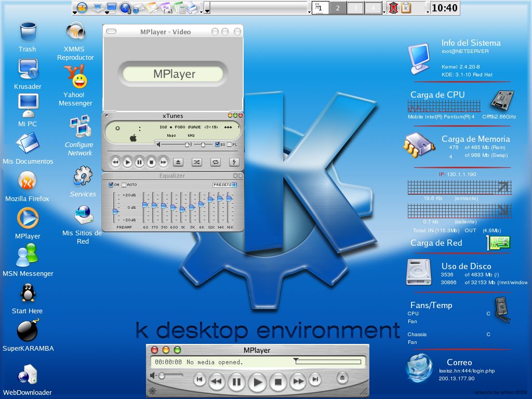This screenshot has width=532, height=399.
Task: Click the lightning bolt button in xTunes
Action: (234, 162)
